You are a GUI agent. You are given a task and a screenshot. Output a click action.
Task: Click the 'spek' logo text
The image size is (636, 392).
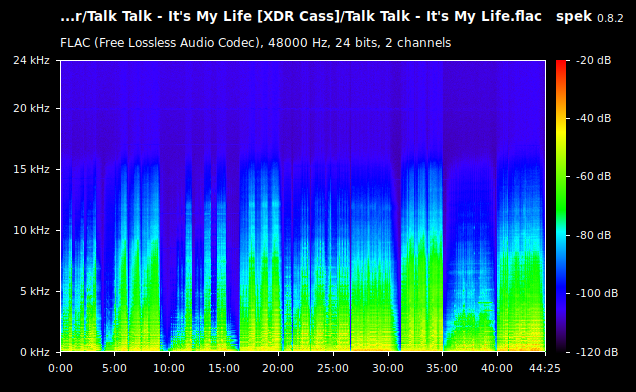(574, 17)
